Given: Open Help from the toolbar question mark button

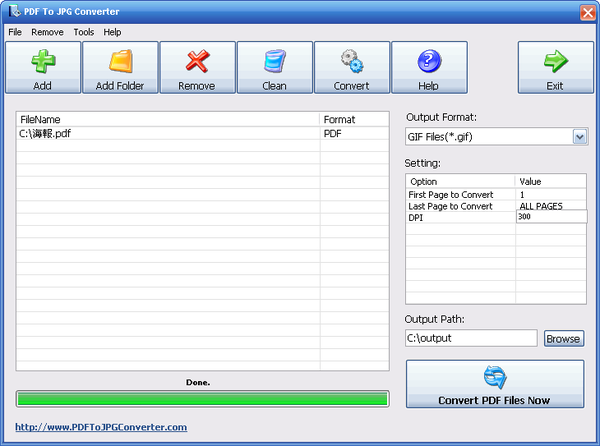Looking at the screenshot, I should point(429,67).
